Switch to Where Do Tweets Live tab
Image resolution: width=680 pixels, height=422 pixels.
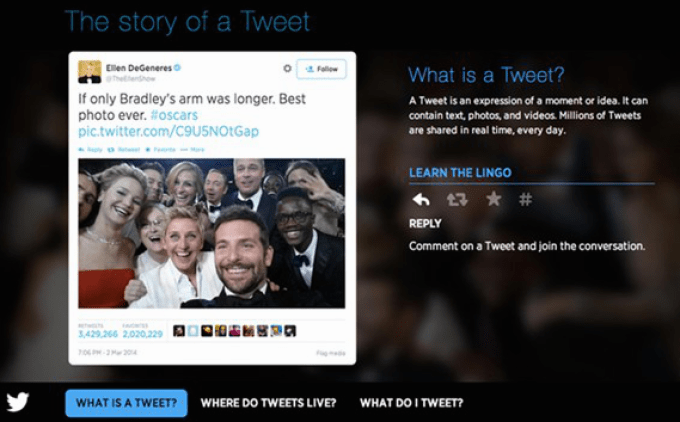coord(268,403)
